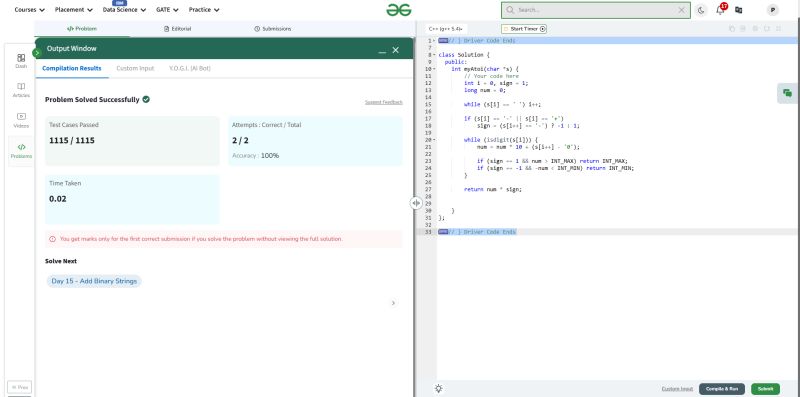800x397 pixels.
Task: Open the user profile avatar
Action: [x=772, y=10]
